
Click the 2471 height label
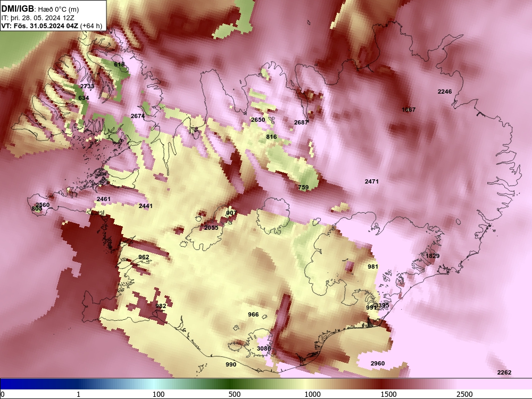(371, 181)
